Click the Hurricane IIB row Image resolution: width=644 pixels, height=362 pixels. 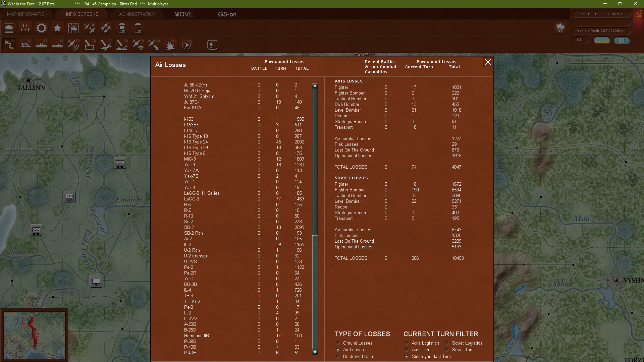(x=244, y=336)
